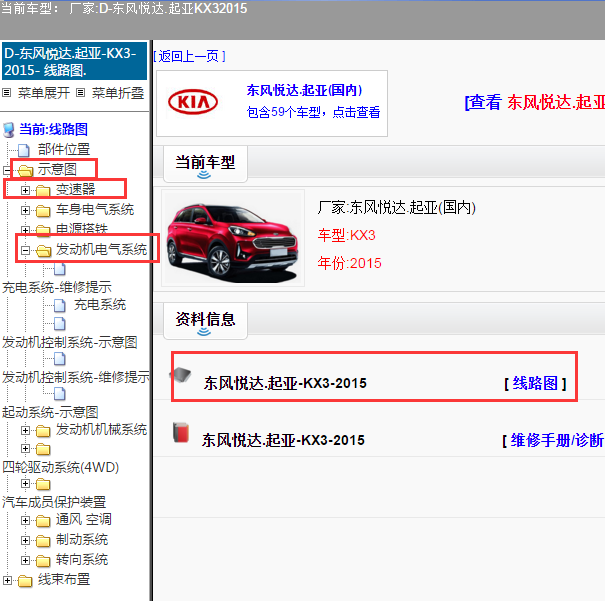Click the 查看 东风悦达.起亚 header link
605x601 pixels.
point(535,102)
